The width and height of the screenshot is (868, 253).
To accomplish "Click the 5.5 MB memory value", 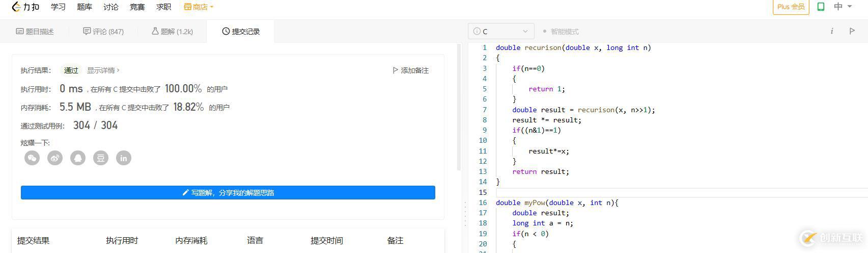I will pos(75,107).
